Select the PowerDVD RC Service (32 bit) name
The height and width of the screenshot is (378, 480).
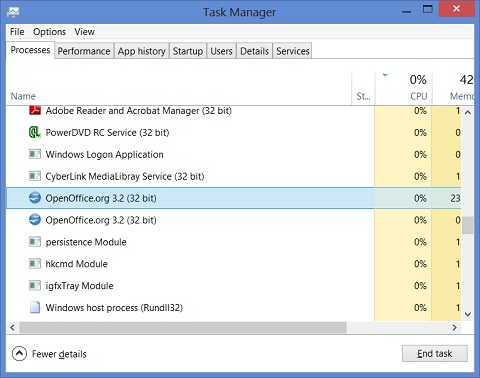coord(107,132)
